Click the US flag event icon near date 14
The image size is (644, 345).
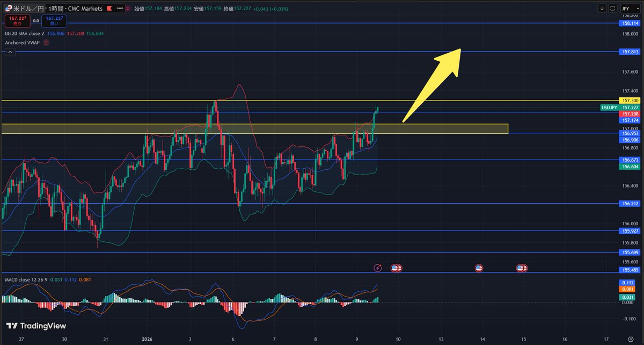pos(479,268)
